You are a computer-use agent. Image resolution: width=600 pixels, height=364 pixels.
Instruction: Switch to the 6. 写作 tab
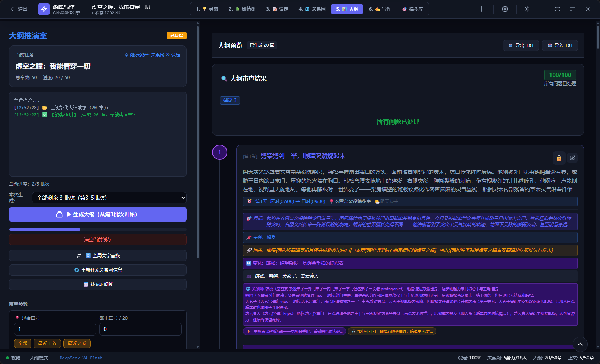pos(380,9)
